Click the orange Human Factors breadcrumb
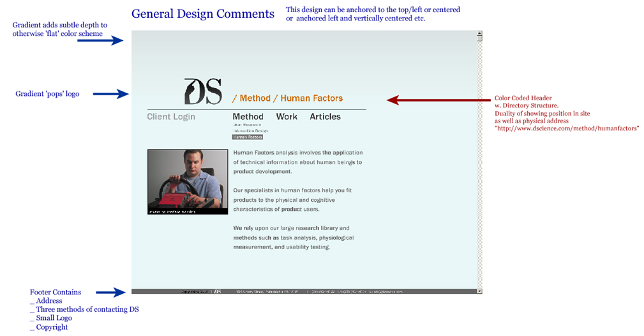 pyautogui.click(x=311, y=98)
